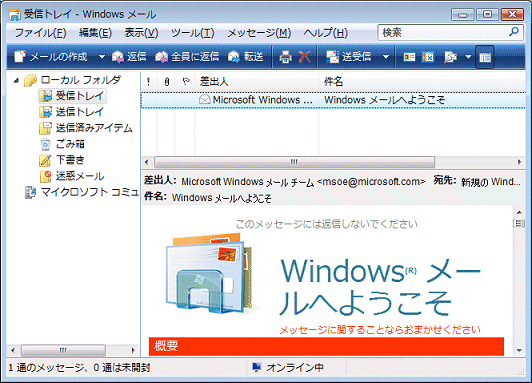Open the dropdown arrow next to Find icon
This screenshot has height=383, width=532.
click(x=468, y=57)
